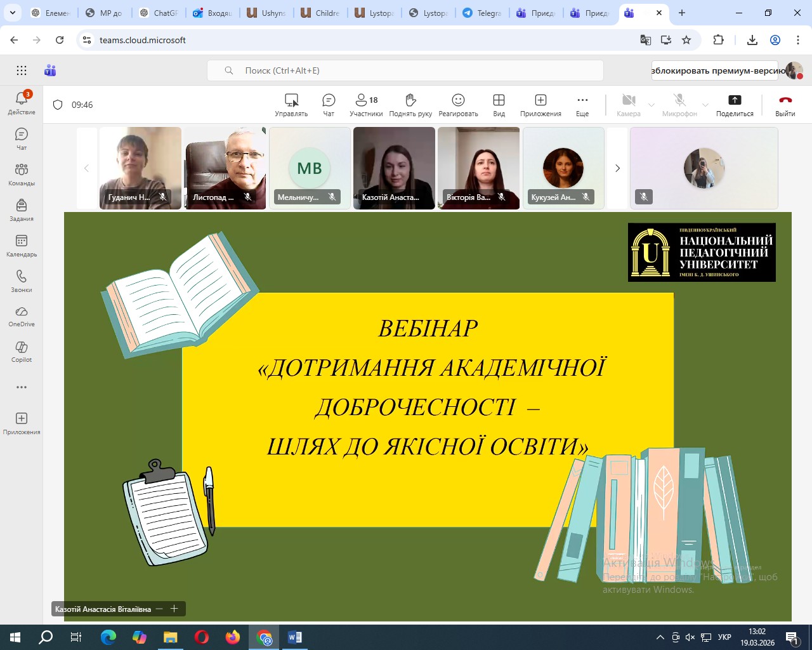Open the Teams app launcher grid

click(x=22, y=70)
